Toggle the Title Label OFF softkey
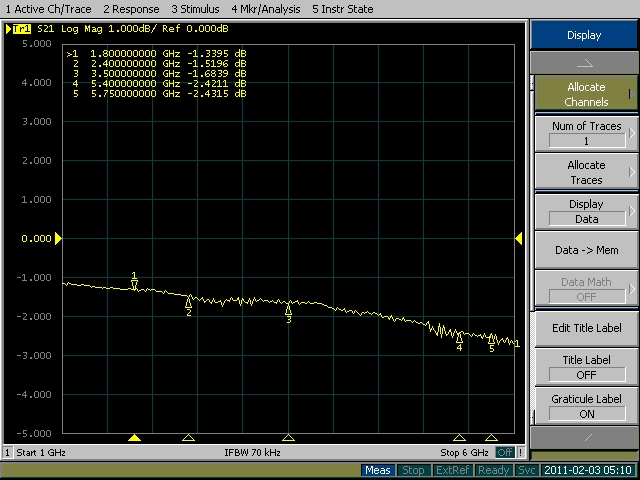 pos(586,367)
